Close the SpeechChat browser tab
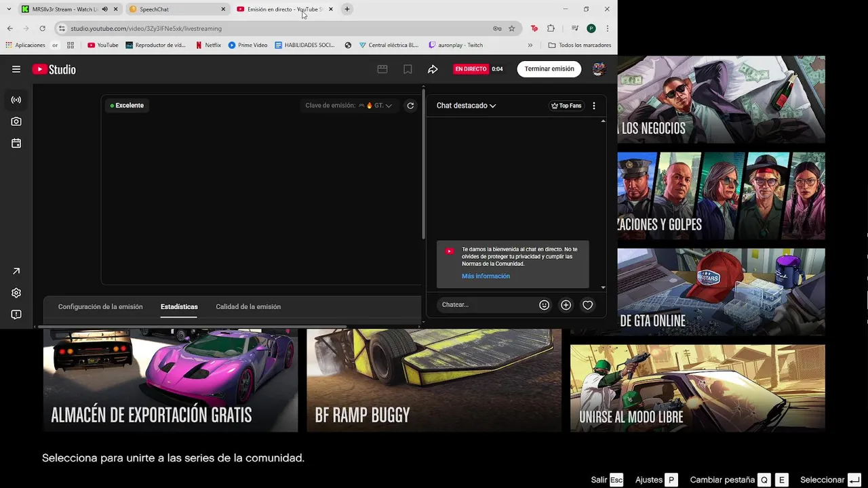Image resolution: width=868 pixels, height=488 pixels. [223, 9]
